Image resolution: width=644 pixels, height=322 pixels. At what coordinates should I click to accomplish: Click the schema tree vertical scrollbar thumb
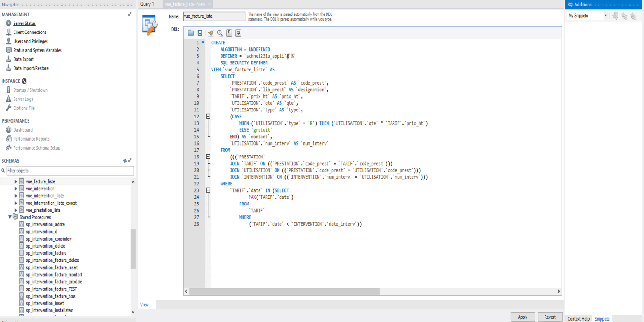click(133, 249)
